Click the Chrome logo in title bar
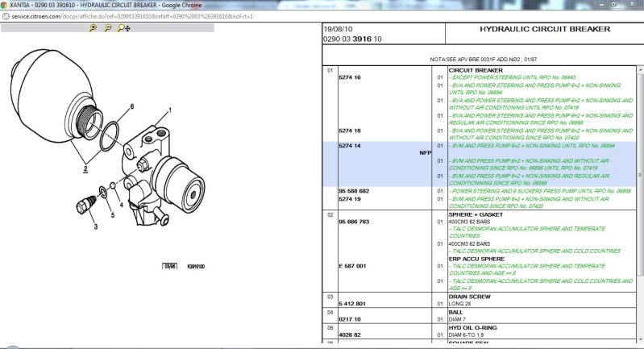 4,6
